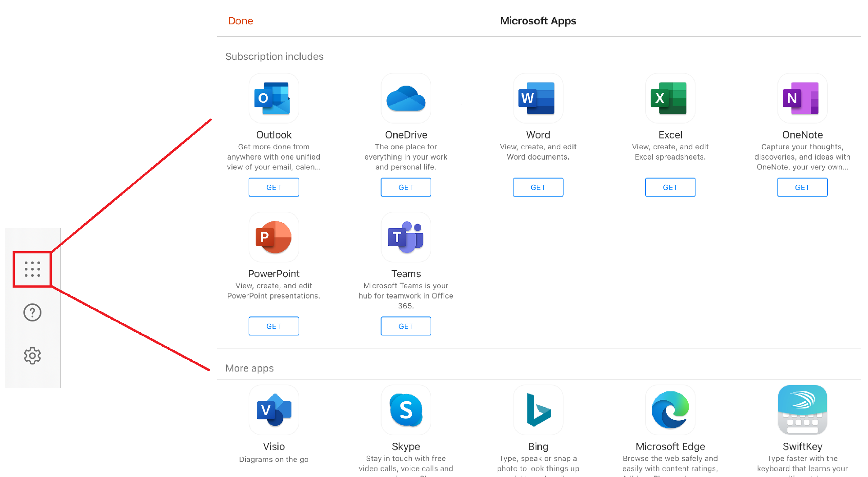868x477 pixels.
Task: Open the Microsoft Edge icon
Action: point(670,410)
